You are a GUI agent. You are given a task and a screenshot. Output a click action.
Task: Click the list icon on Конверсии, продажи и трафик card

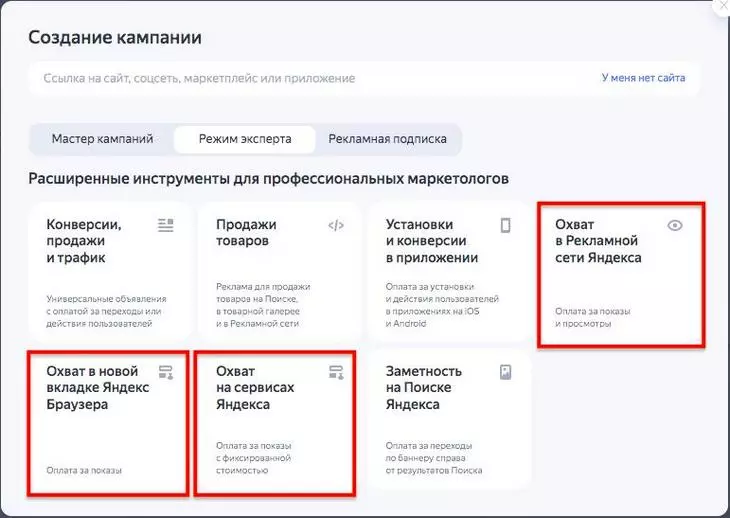(x=165, y=225)
